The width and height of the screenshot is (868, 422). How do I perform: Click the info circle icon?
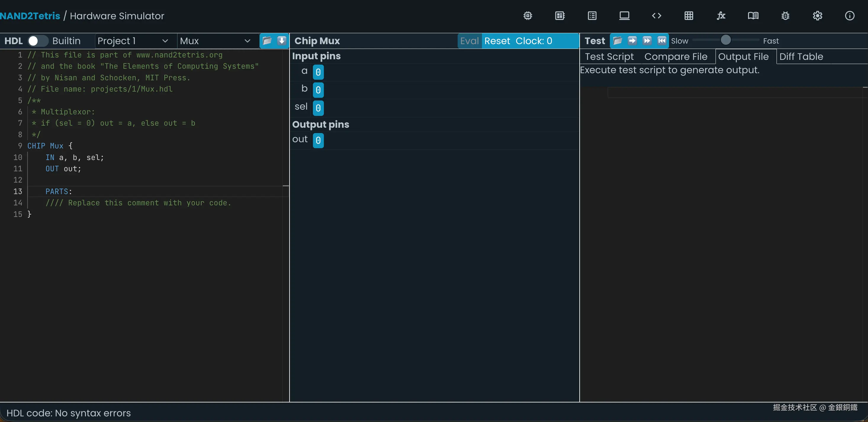click(x=849, y=16)
